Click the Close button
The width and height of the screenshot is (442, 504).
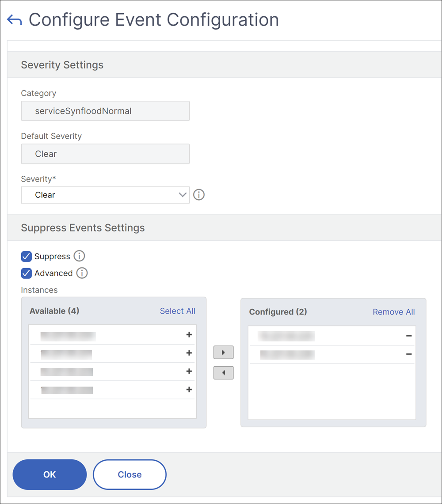point(130,474)
